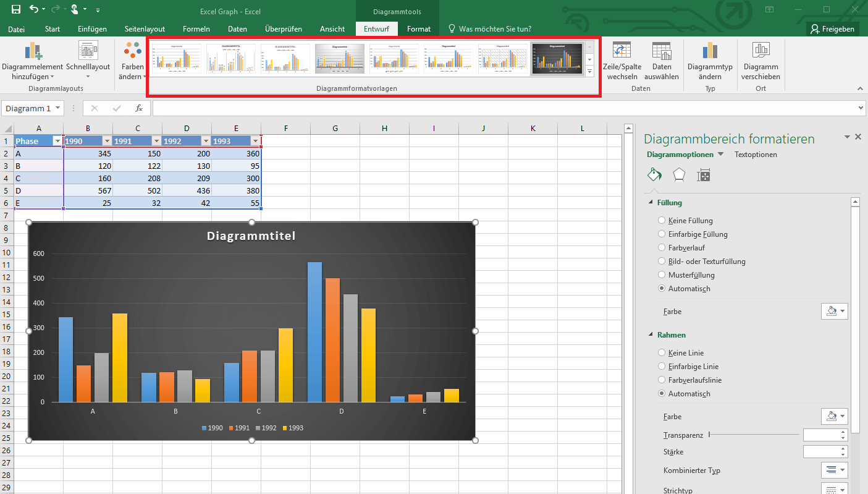Screen dimensions: 868x494
Task: Open Diagrammelement hinzufügen menu
Action: [33, 61]
